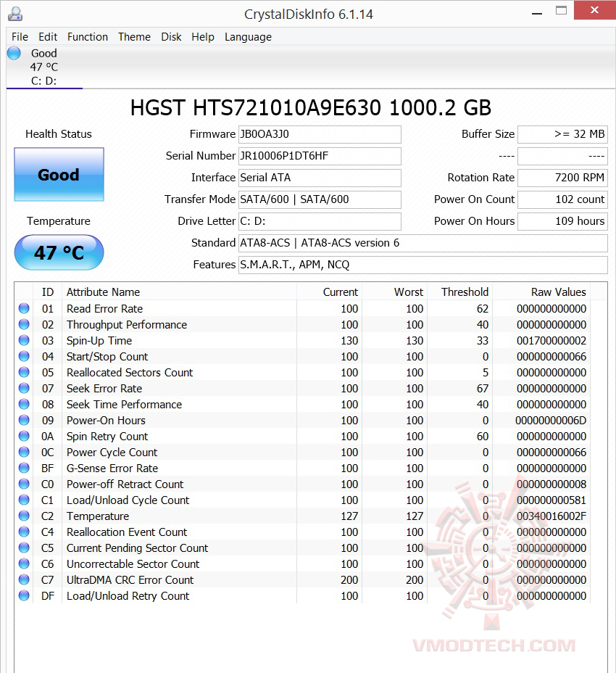
Task: Click the Features field S.M.A.R.T., APM, NCQ
Action: click(x=423, y=265)
